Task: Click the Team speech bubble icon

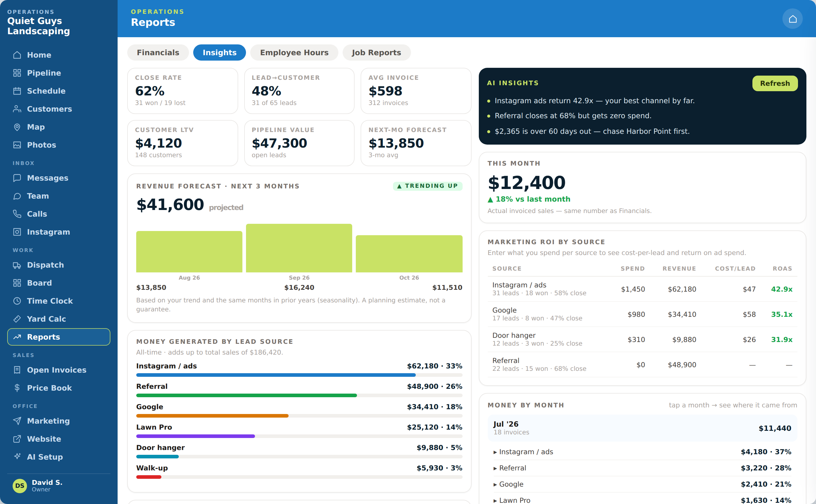Action: (17, 196)
